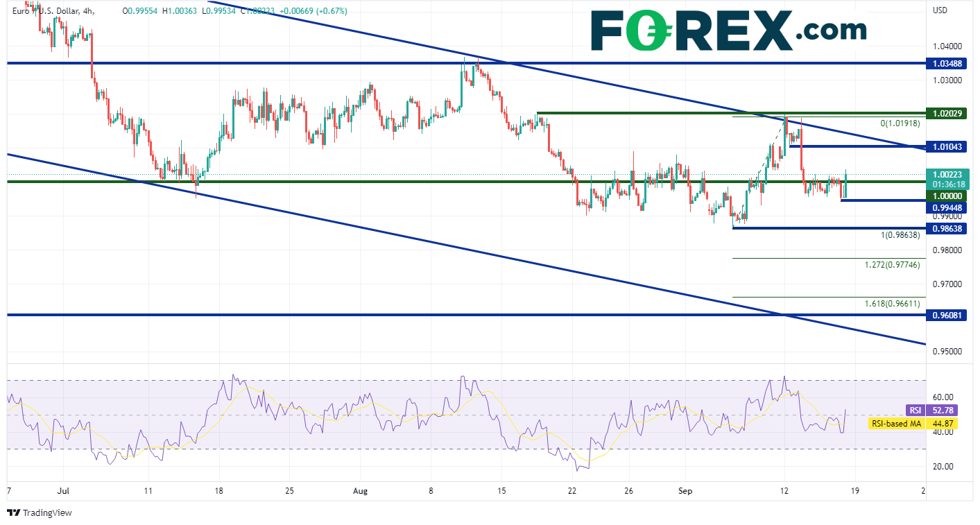Click the current price 1.00223 countdown label
The height and width of the screenshot is (525, 980).
(946, 180)
